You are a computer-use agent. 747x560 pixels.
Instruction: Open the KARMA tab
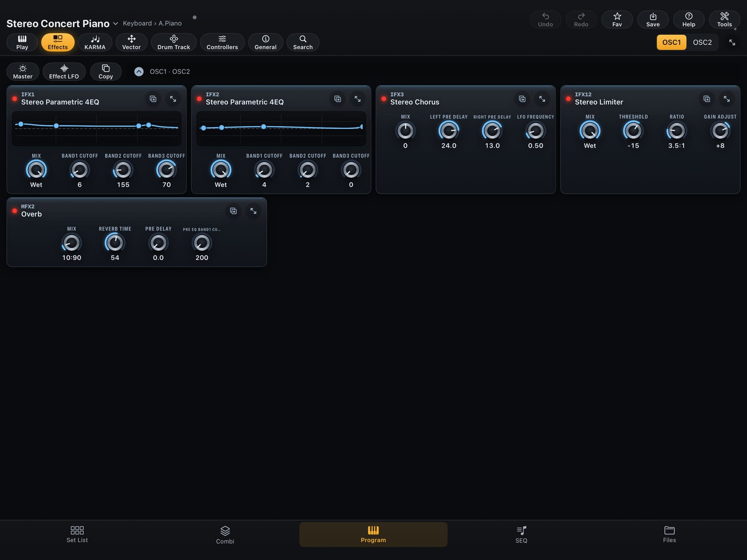click(x=95, y=42)
